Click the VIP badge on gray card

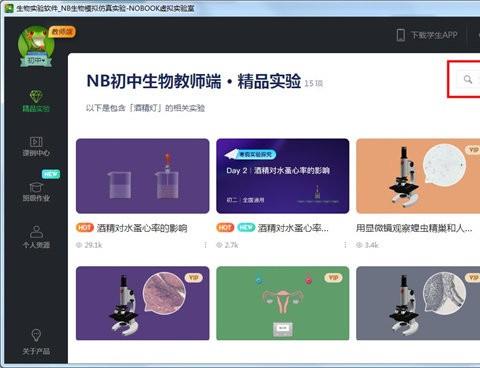coord(473,277)
